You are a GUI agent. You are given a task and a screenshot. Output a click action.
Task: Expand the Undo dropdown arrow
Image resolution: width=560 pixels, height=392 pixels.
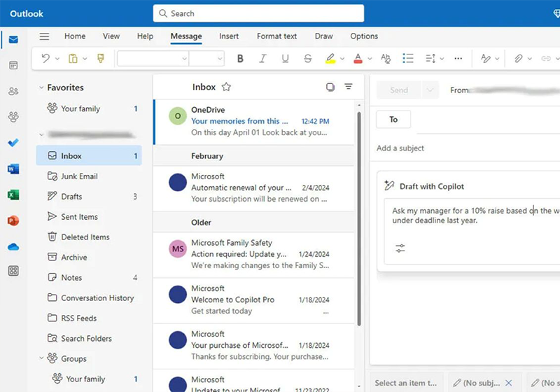(57, 59)
